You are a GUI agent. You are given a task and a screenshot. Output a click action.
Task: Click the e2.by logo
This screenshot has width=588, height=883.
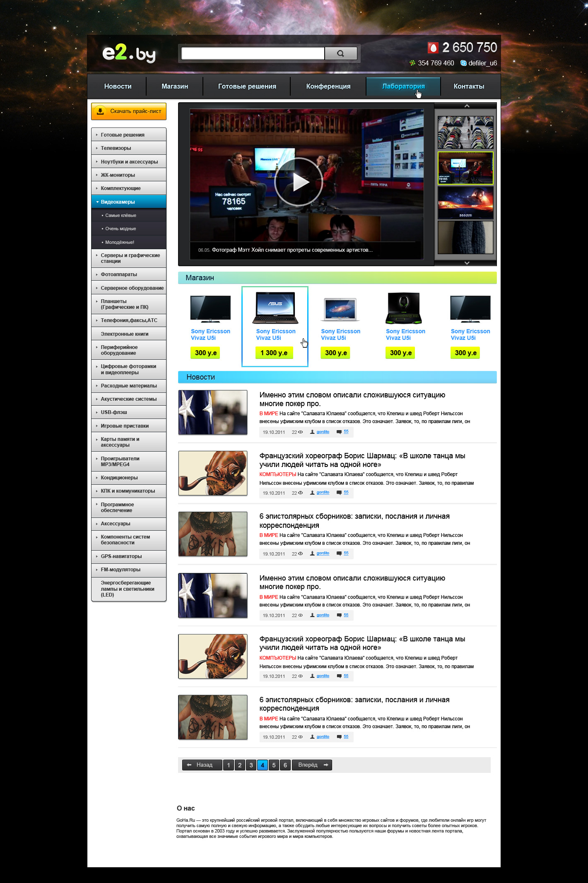click(x=129, y=53)
